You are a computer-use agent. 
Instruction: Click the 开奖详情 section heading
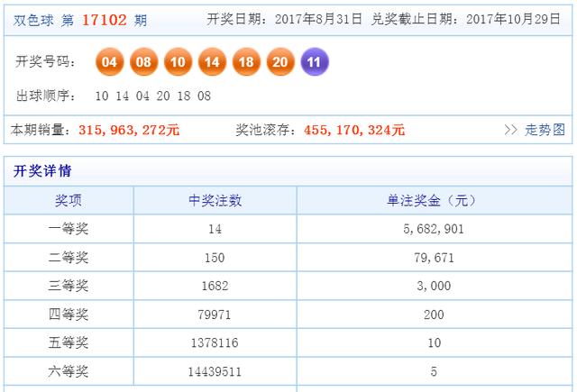41,170
